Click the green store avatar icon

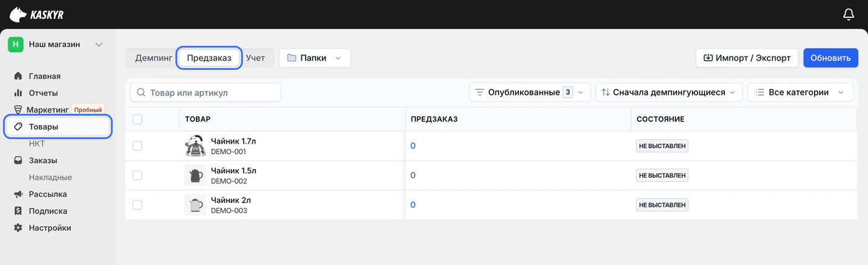click(x=15, y=45)
